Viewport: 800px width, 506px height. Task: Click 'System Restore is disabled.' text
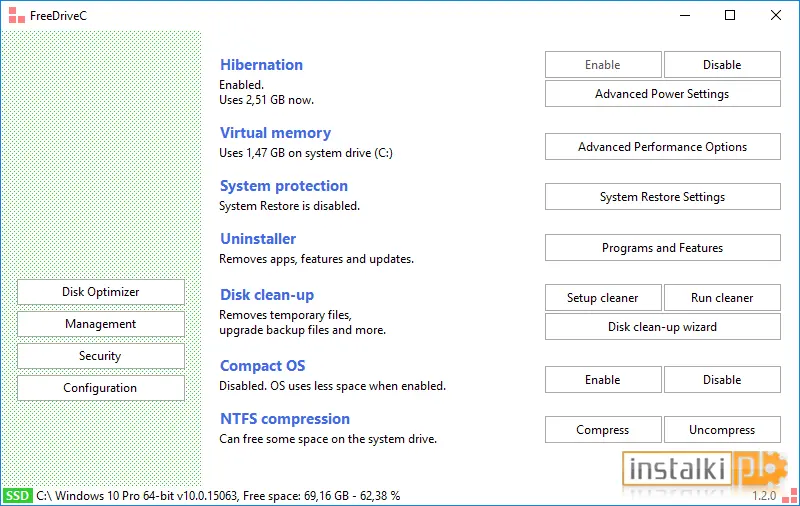click(x=289, y=206)
